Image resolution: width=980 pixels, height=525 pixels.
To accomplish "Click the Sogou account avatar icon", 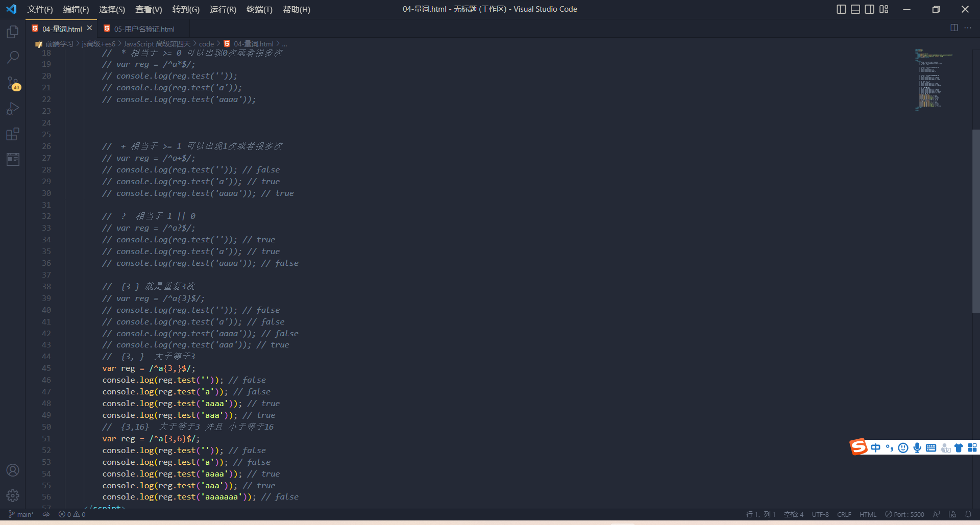I will point(945,448).
